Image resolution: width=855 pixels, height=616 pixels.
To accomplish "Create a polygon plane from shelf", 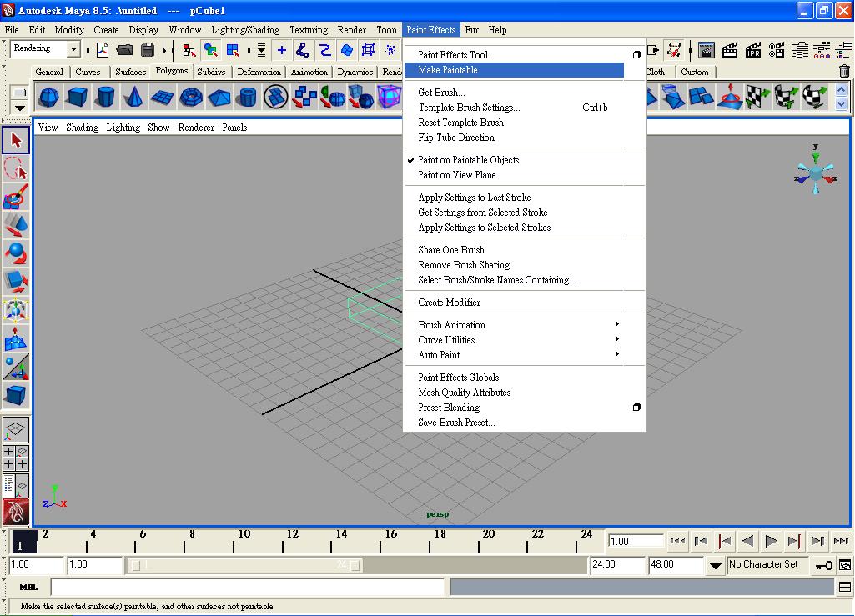I will pos(162,97).
